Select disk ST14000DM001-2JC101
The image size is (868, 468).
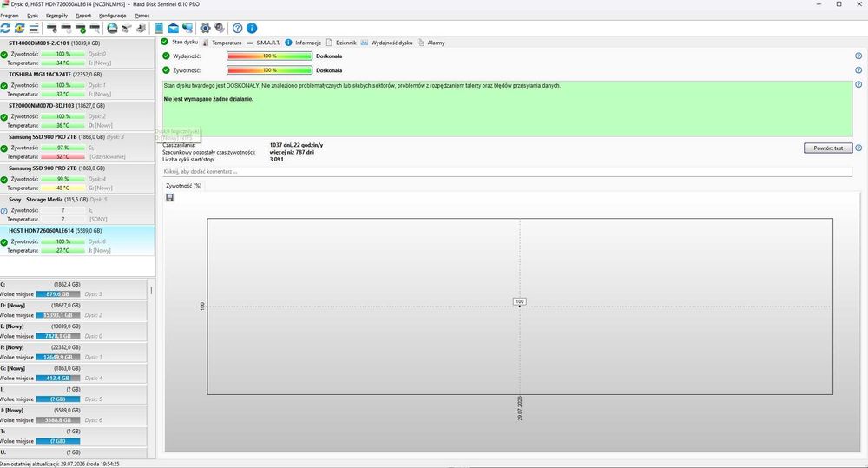[x=77, y=53]
